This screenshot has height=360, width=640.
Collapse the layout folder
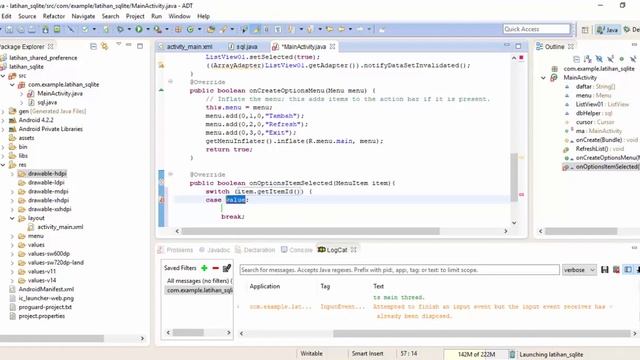pos(12,218)
